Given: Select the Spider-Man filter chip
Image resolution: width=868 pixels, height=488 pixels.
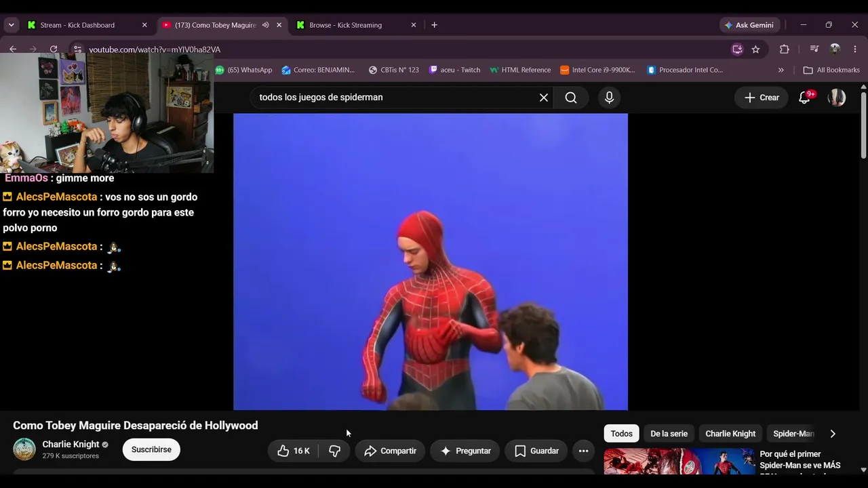Looking at the screenshot, I should tap(793, 434).
